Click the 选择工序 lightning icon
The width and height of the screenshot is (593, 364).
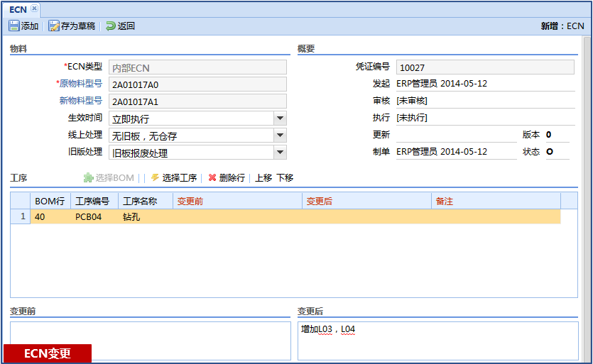[x=156, y=178]
